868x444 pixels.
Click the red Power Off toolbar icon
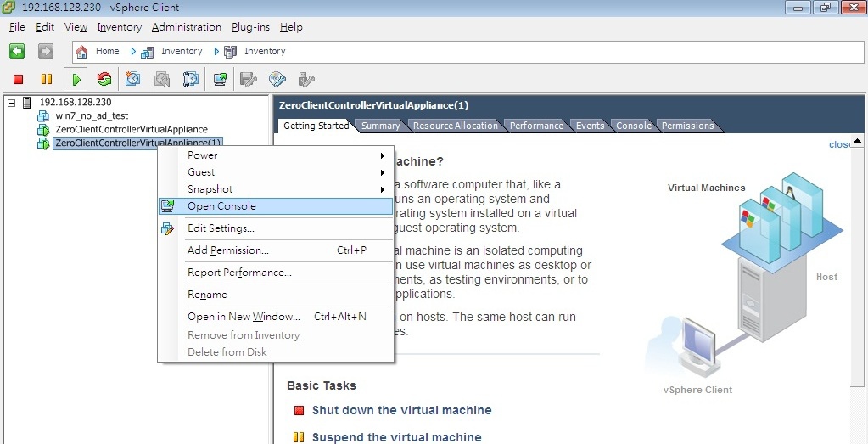[19, 79]
